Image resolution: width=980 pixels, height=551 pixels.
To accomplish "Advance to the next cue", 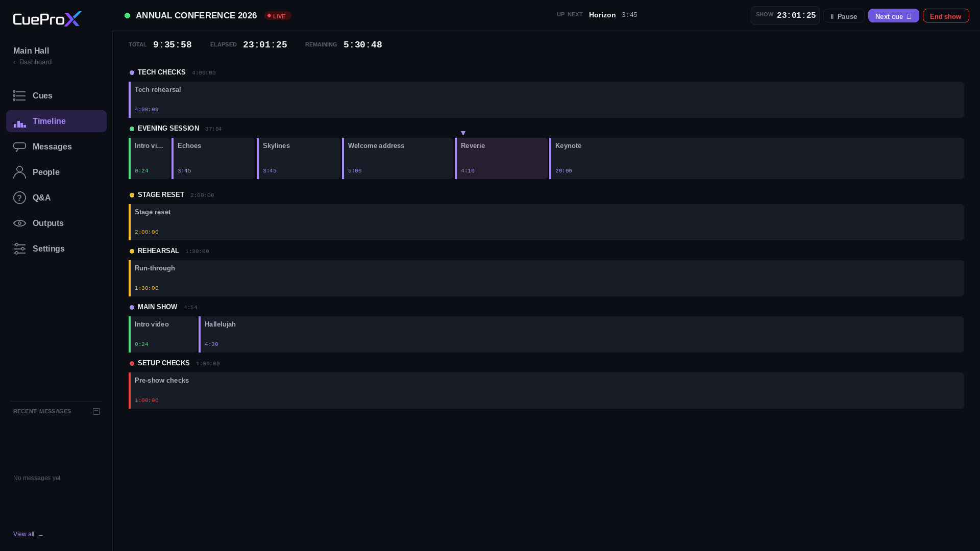I will pyautogui.click(x=893, y=16).
